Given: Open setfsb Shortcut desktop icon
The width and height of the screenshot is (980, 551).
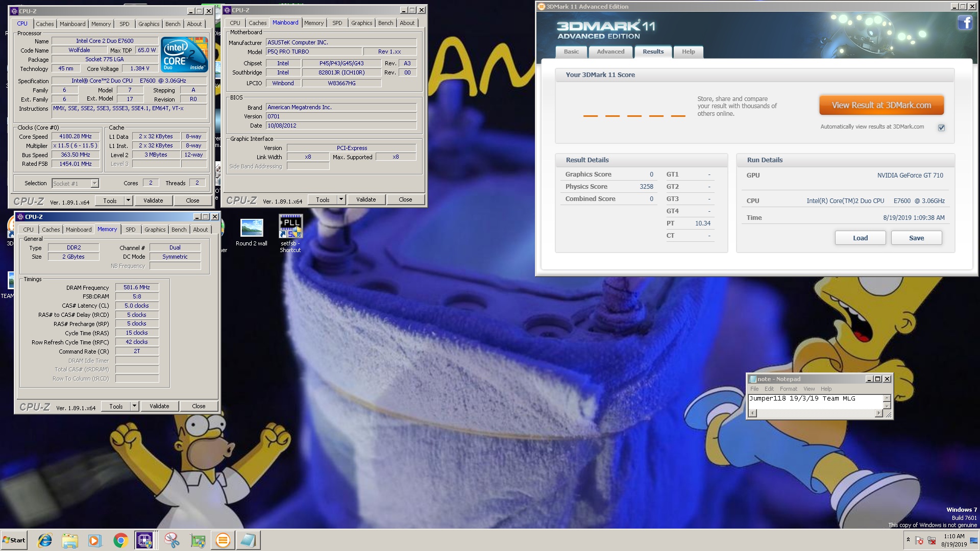Looking at the screenshot, I should pos(290,233).
